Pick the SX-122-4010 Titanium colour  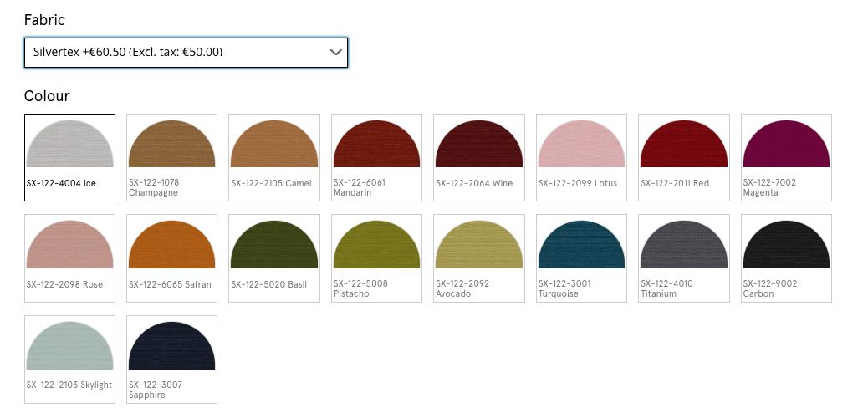pyautogui.click(x=684, y=258)
